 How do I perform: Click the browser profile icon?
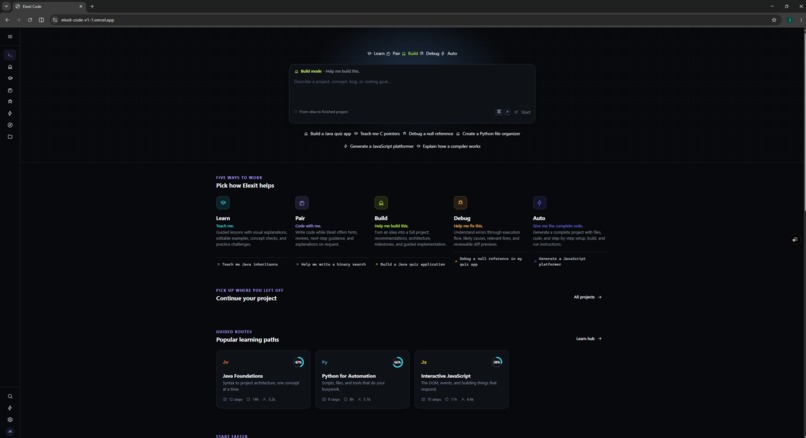coord(790,20)
